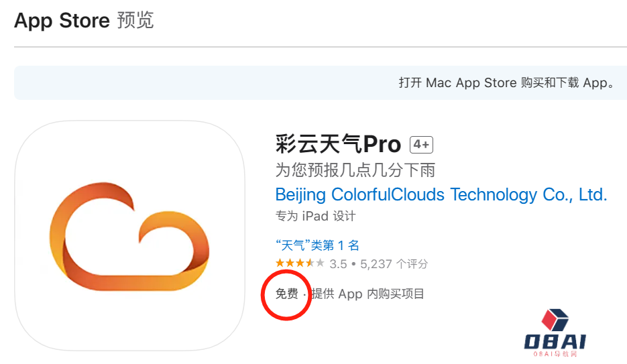Image resolution: width=627 pixels, height=364 pixels.
Task: Open the Beijing ColorfulClouds Technology developer link
Action: click(x=441, y=195)
